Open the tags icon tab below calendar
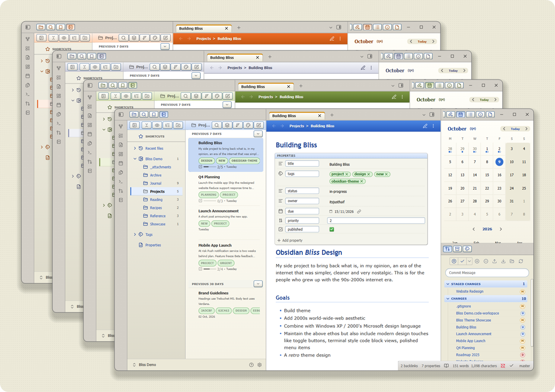This screenshot has height=392, width=555. pos(468,249)
